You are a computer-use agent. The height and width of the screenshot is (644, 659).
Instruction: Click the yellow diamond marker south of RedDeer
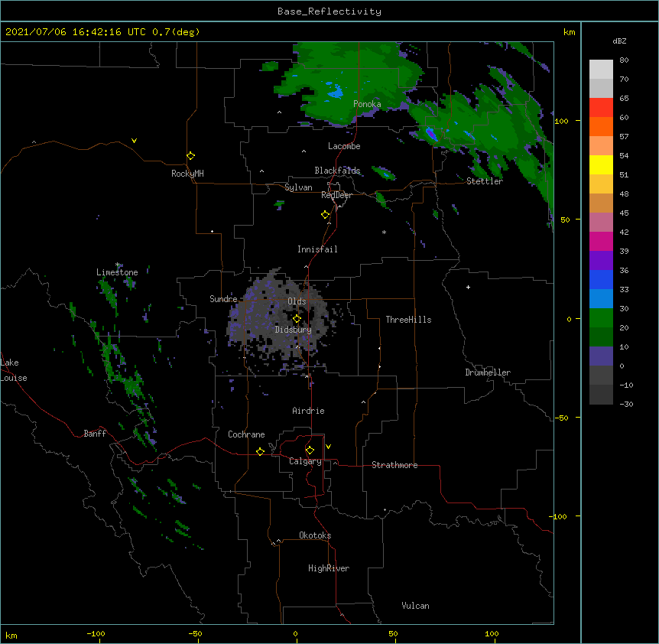326,215
